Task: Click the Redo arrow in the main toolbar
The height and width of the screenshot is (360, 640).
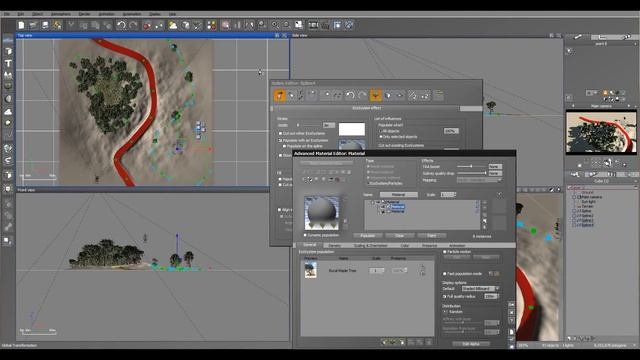Action: point(133,25)
